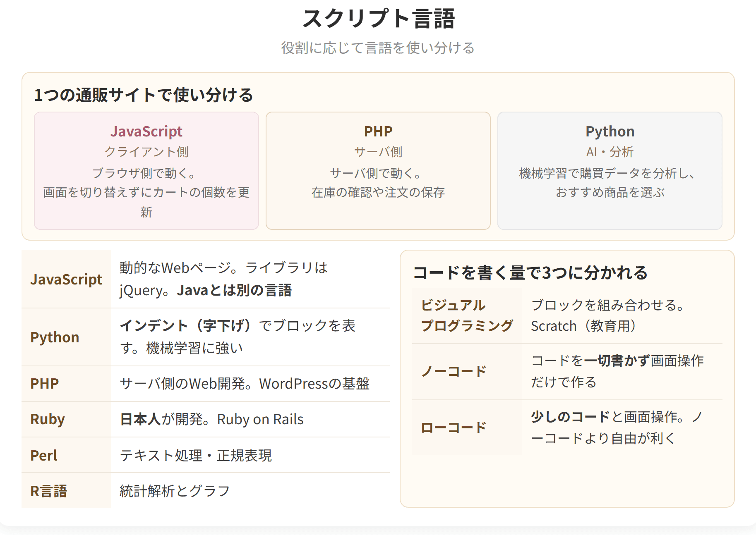Click heading コードを書く量で3つに分かれる
This screenshot has height=535, width=756.
coord(530,273)
